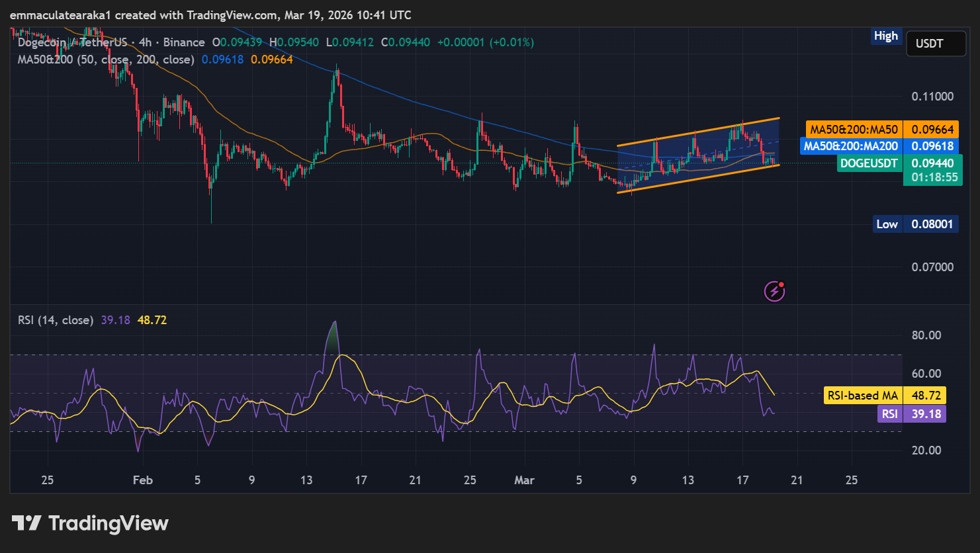The image size is (980, 553).
Task: Click the green DOGEUSDT 0.09440 price tag
Action: pos(897,163)
